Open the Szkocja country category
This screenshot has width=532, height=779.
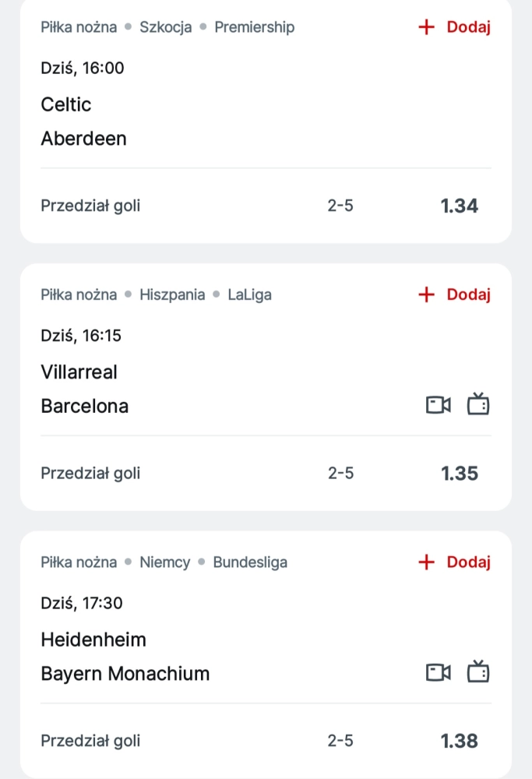coord(165,27)
